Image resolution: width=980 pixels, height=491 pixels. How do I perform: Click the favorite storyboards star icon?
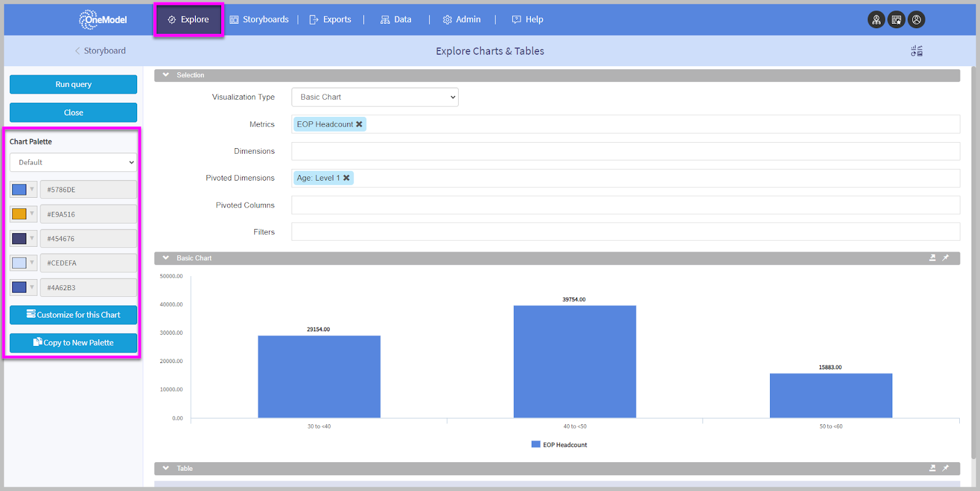click(897, 20)
